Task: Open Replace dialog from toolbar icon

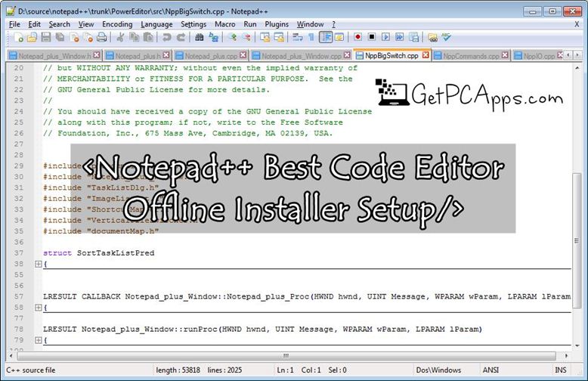Action: (214, 37)
